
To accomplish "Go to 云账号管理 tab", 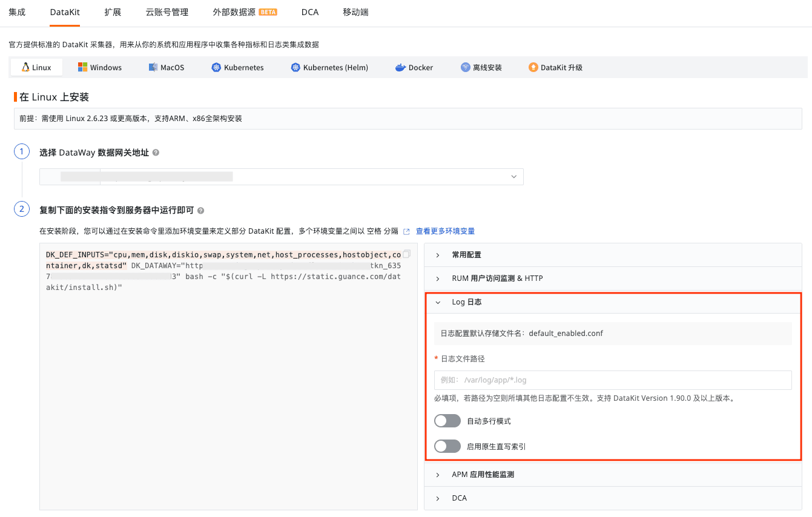I will click(x=167, y=12).
